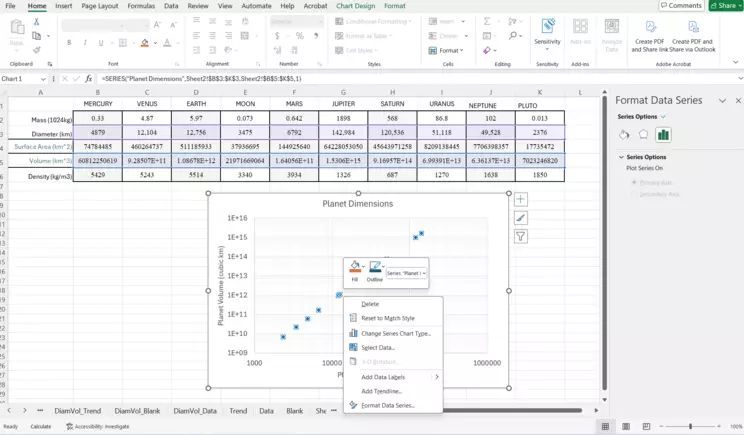Click the Fill Color paint bucket in Font group
744x435 pixels.
pos(145,43)
